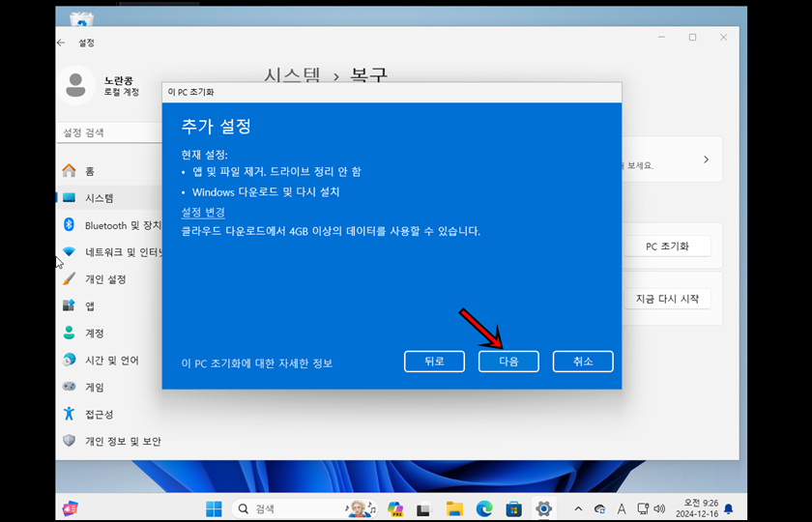Screen dimensions: 812x522
Task: Click 시스템 in the breadcrumb title
Action: tap(292, 76)
